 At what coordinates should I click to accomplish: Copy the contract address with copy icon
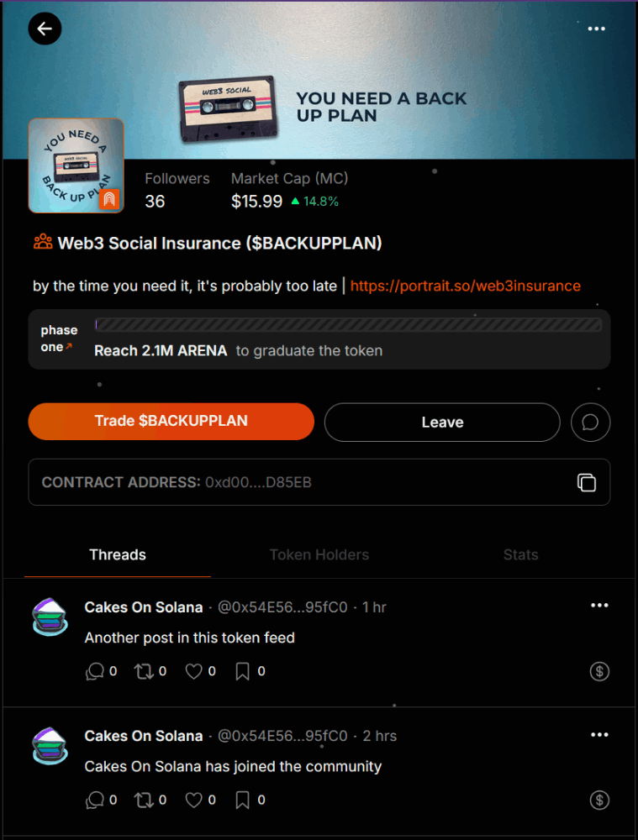(x=587, y=482)
